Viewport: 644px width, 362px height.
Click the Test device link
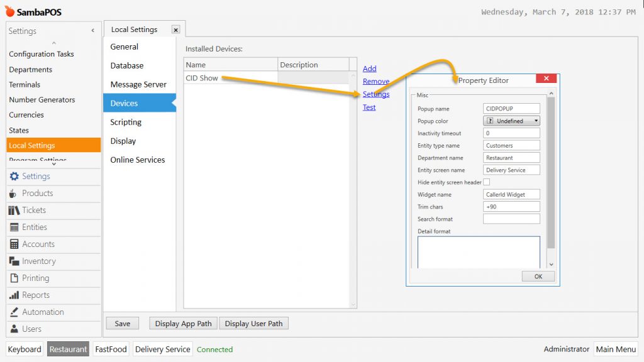point(369,107)
